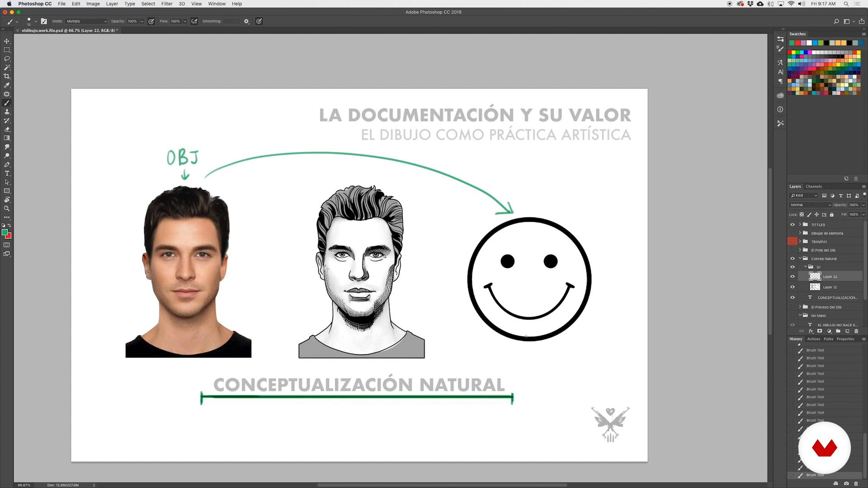Click the background red color swatch
868x488 pixels.
pyautogui.click(x=9, y=236)
